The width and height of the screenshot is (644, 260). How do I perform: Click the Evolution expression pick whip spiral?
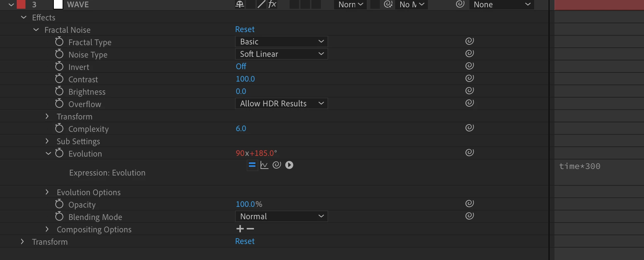pyautogui.click(x=277, y=165)
